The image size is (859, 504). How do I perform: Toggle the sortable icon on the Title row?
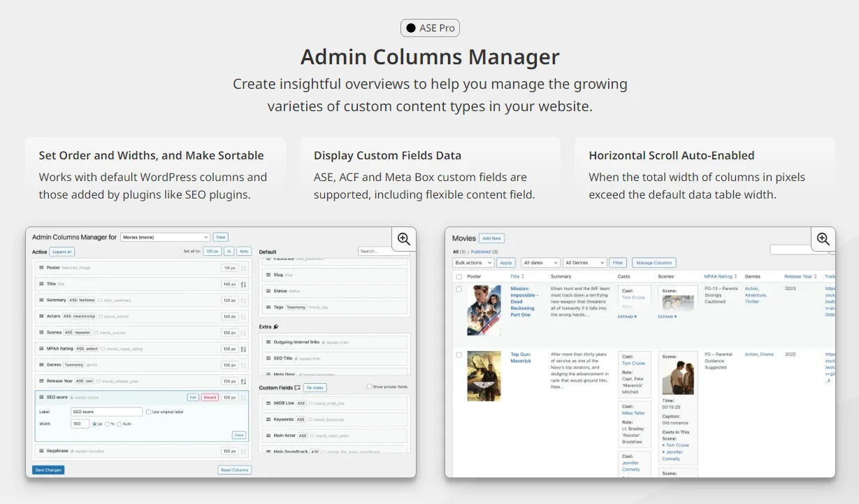click(243, 284)
